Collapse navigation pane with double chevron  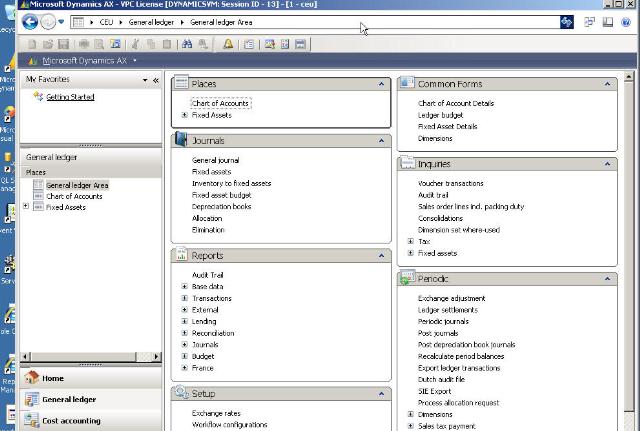pos(156,80)
